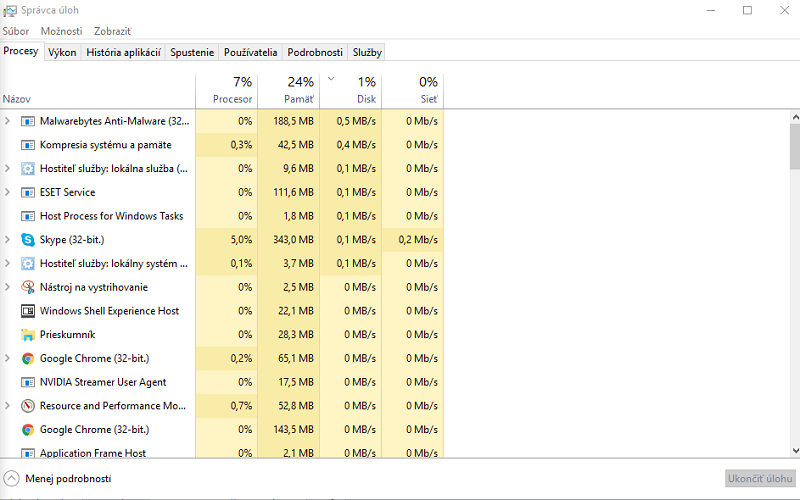Open the Možnosti menu
Image resolution: width=800 pixels, height=500 pixels.
click(x=61, y=32)
